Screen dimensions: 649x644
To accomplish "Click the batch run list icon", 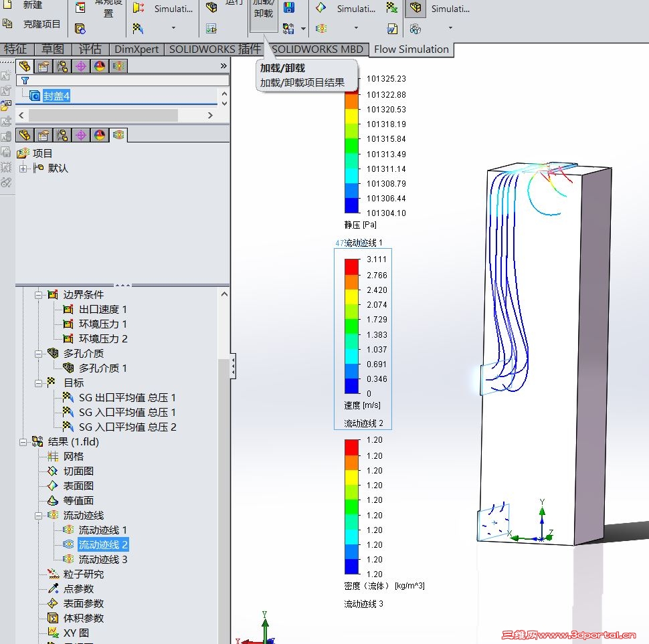I will click(211, 28).
